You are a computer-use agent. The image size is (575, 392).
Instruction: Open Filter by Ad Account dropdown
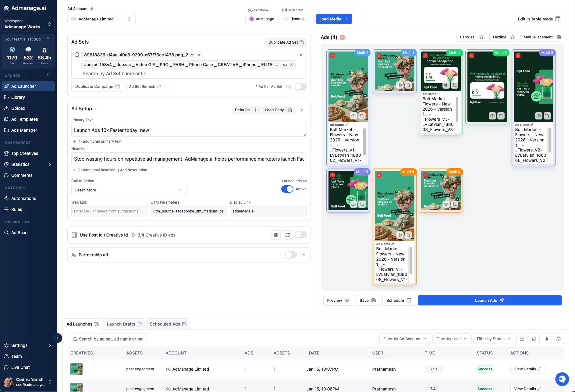405,339
